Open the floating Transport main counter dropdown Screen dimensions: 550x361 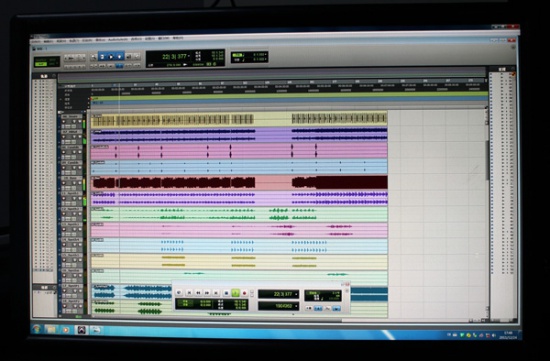[x=296, y=294]
